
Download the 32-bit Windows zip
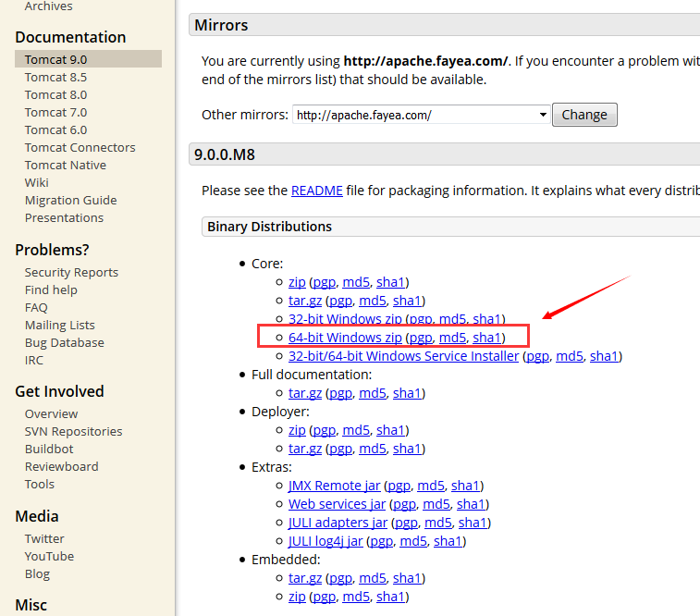click(345, 319)
